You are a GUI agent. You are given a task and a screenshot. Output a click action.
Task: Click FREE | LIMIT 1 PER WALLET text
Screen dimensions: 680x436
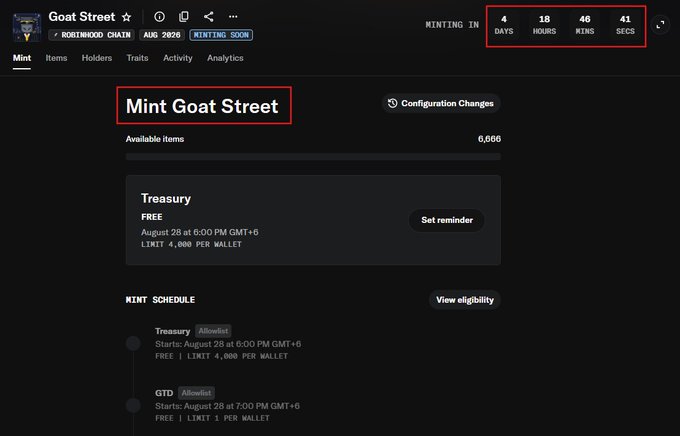[x=212, y=419]
